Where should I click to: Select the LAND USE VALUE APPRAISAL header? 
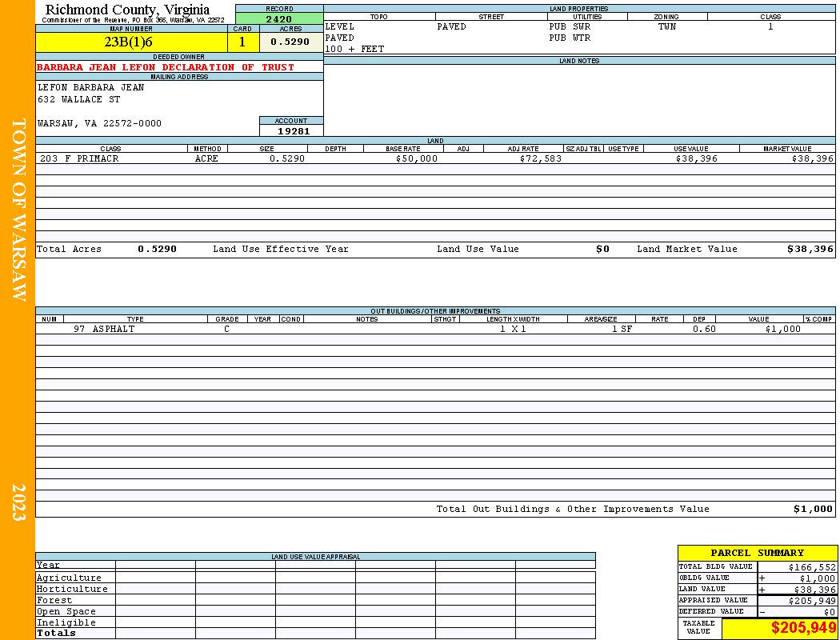tap(315, 557)
